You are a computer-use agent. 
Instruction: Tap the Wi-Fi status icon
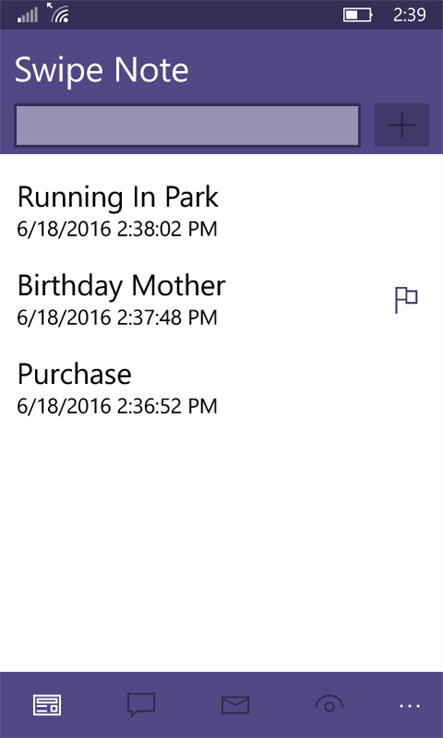pos(58,13)
